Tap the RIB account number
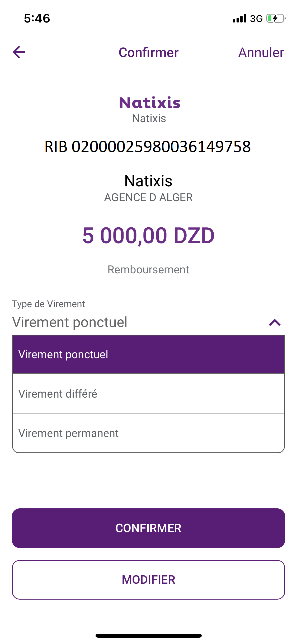Screen dimensions: 297x644 pos(148,146)
